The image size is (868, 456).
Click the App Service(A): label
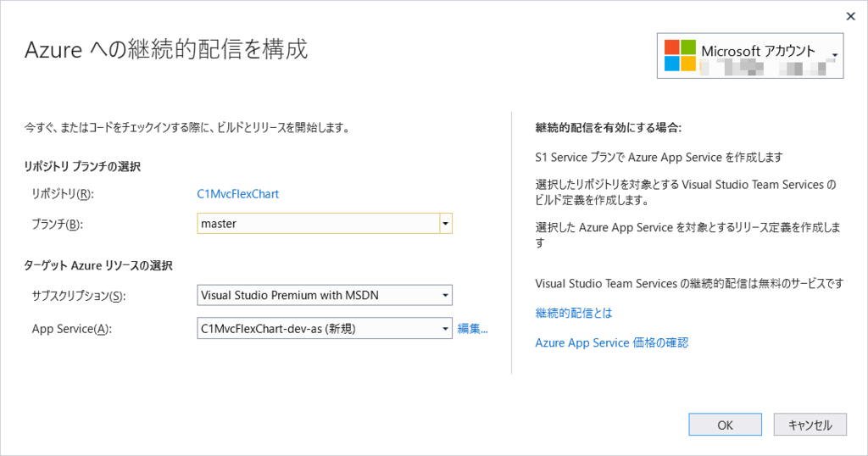(x=72, y=329)
